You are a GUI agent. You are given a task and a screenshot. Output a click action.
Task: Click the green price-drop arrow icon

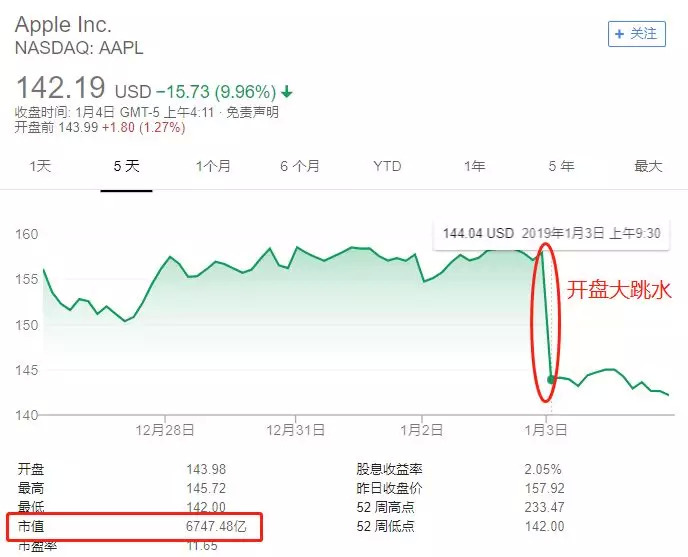(287, 92)
